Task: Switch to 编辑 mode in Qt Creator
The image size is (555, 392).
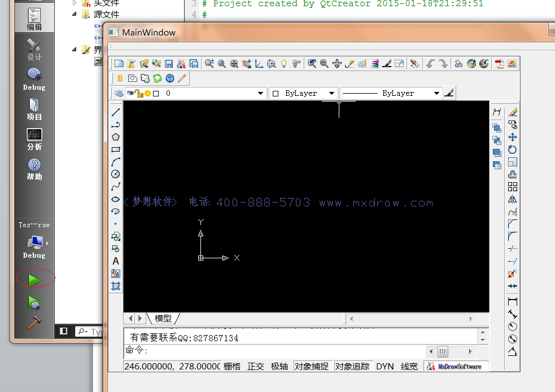Action: (34, 20)
